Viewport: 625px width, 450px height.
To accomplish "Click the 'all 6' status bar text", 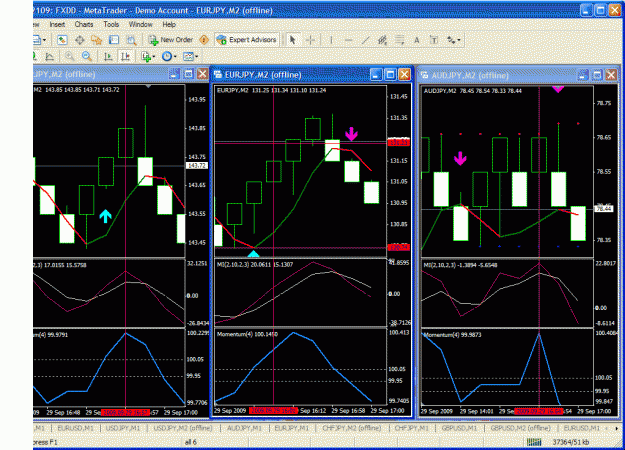I will (191, 442).
